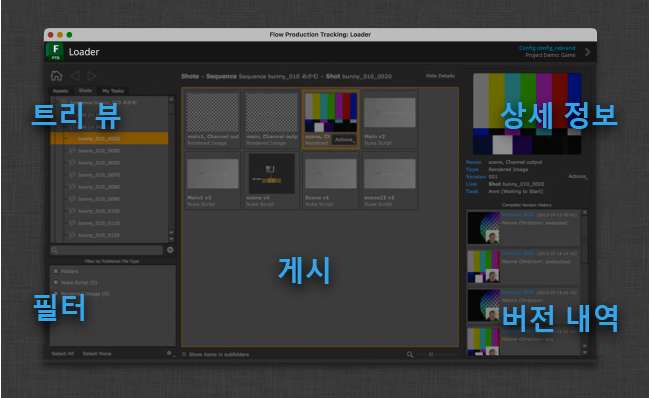This screenshot has height=398, width=649.
Task: Click the tree view vertical scrollbar
Action: click(171, 170)
